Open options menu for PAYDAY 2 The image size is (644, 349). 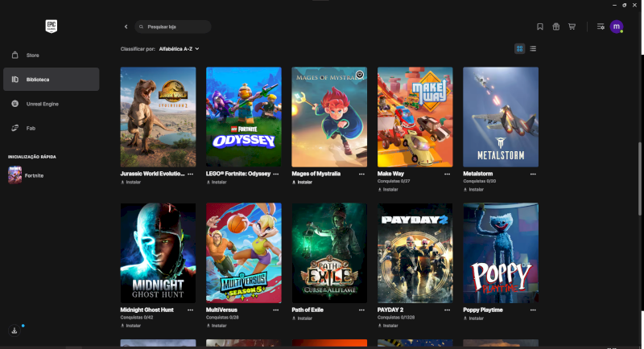click(448, 310)
